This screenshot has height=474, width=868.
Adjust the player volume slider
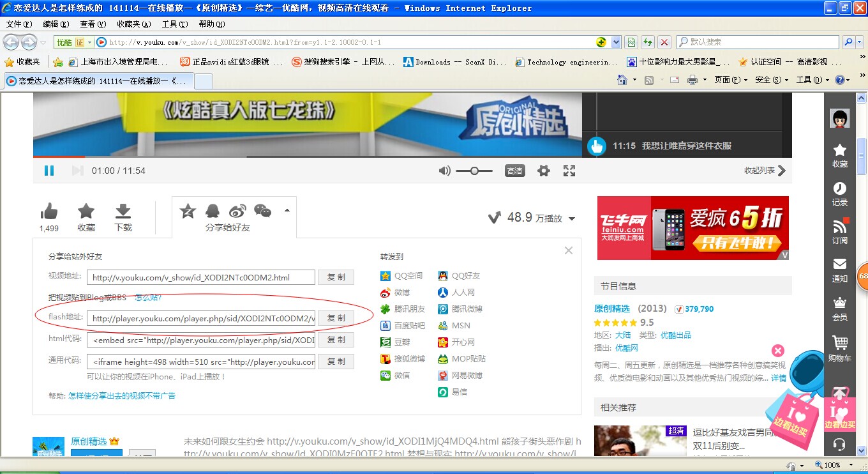pos(474,171)
